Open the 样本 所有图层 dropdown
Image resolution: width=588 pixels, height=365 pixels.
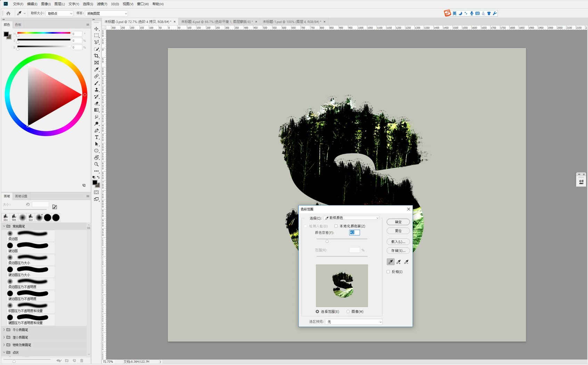coord(107,14)
